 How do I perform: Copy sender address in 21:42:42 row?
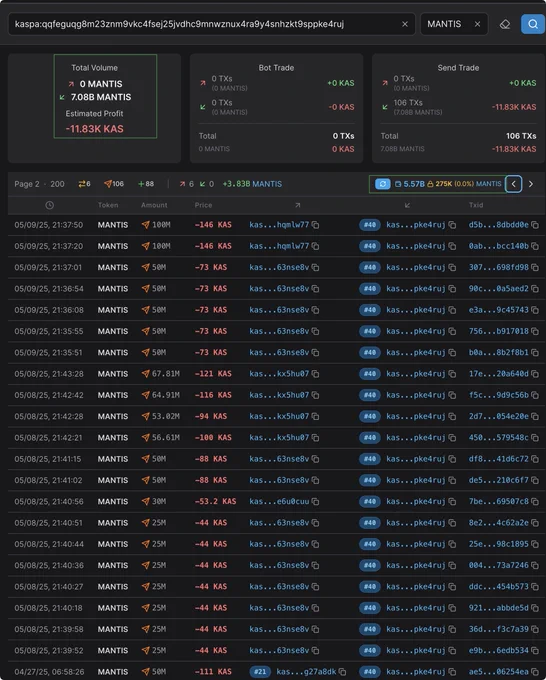[x=316, y=395]
